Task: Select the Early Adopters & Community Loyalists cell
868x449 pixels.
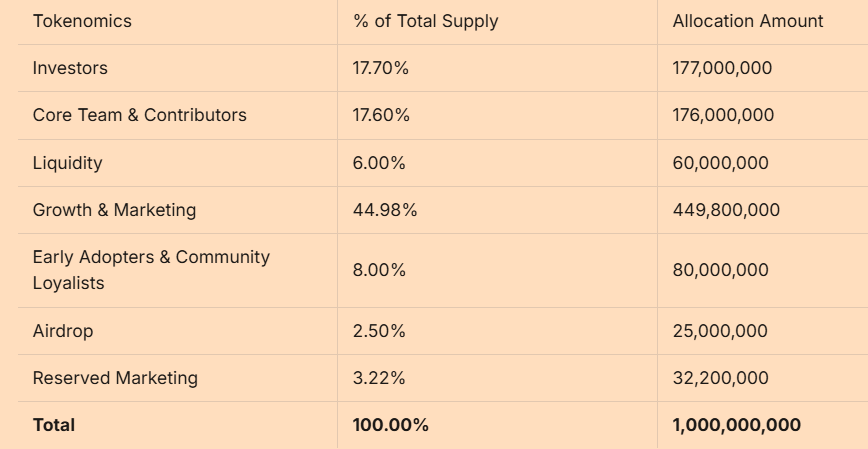Action: 151,270
